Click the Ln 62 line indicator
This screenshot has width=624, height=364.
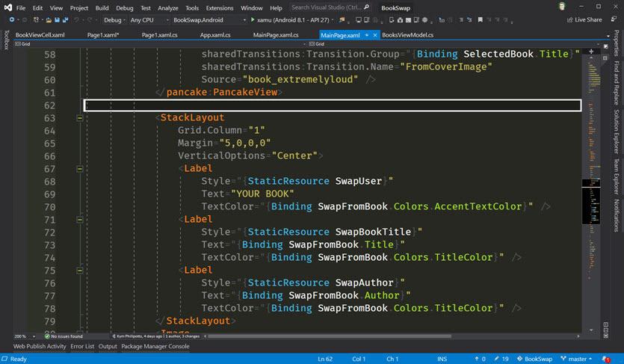pos(325,359)
